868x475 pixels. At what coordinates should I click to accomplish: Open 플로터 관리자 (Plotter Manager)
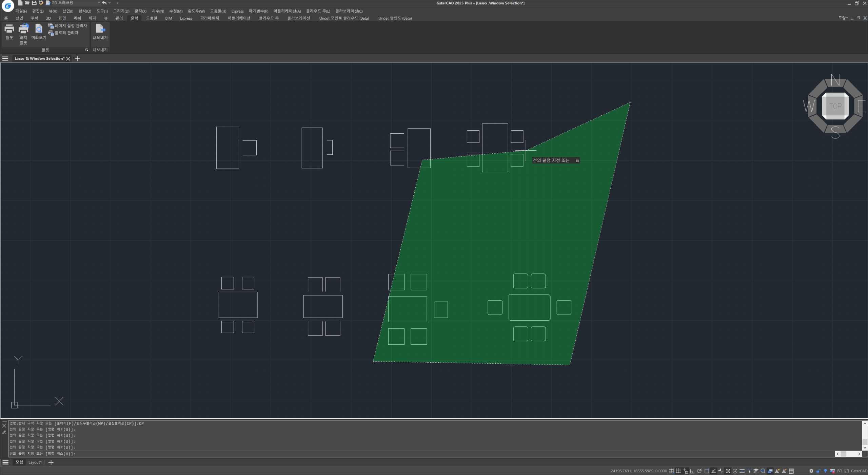pos(63,33)
